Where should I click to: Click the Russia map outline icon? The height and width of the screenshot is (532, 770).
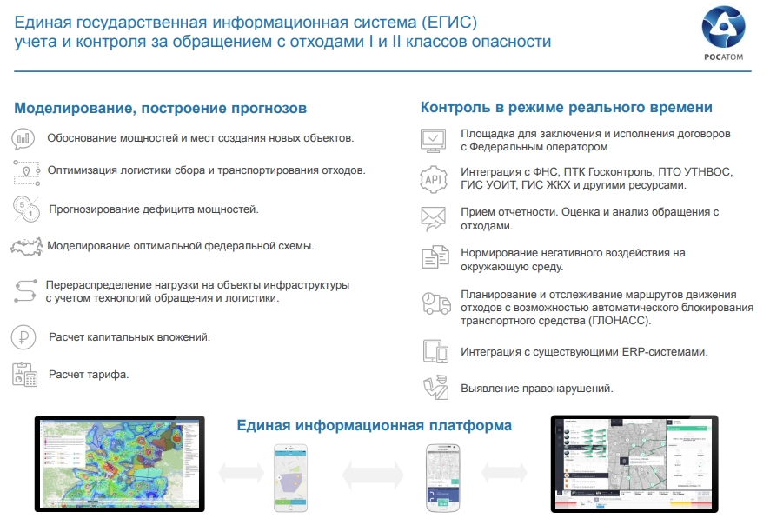coord(27,247)
